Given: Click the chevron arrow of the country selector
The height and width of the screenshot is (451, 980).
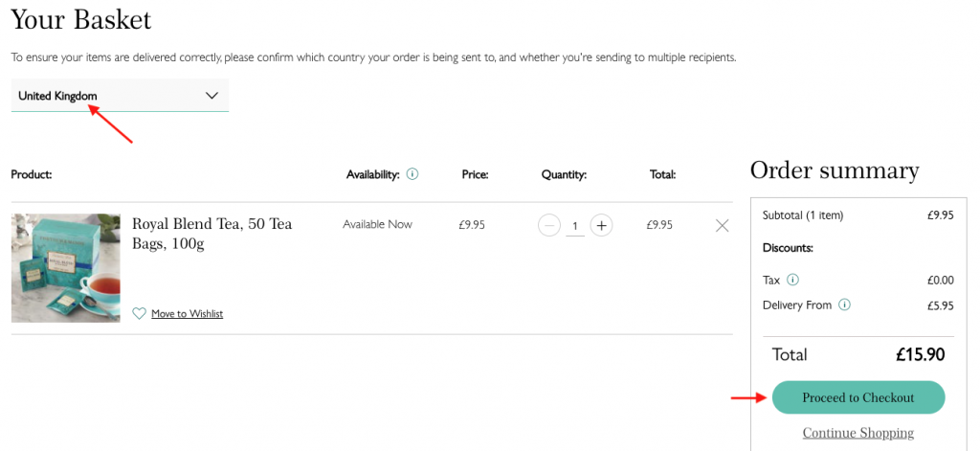Looking at the screenshot, I should point(212,96).
